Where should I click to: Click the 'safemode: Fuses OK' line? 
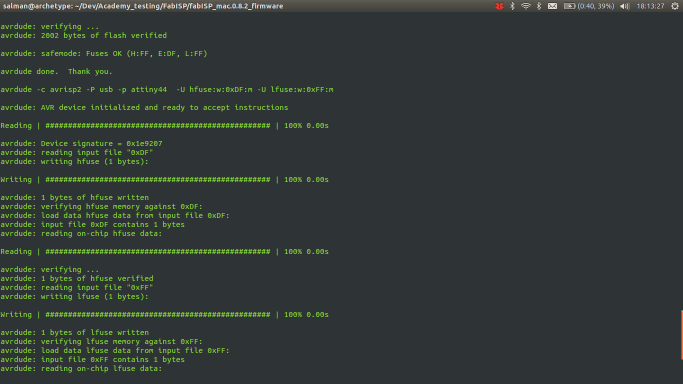[x=104, y=54]
